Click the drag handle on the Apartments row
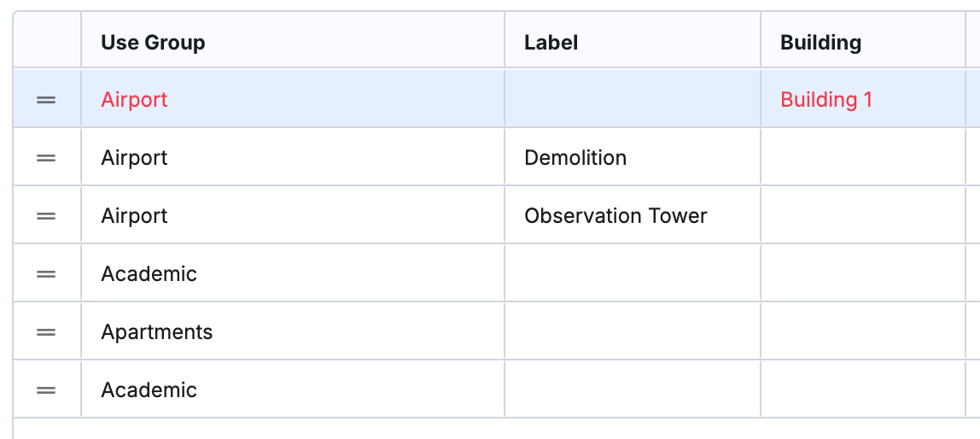This screenshot has height=439, width=980. (x=46, y=332)
